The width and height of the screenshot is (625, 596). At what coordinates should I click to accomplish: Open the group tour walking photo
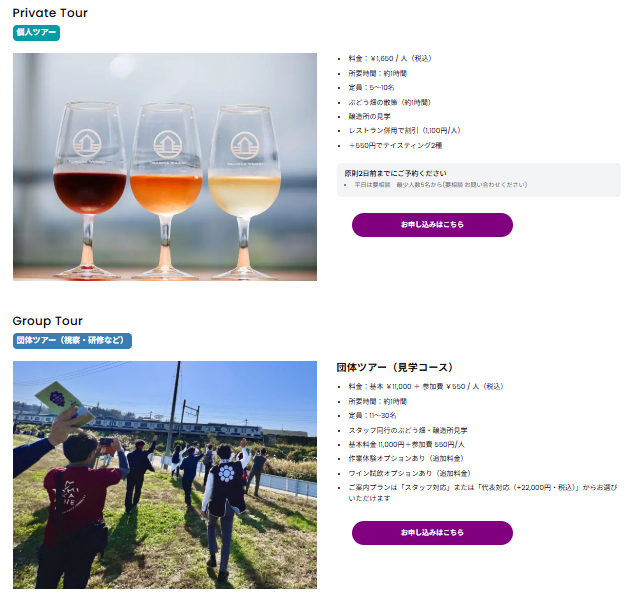pyautogui.click(x=165, y=475)
